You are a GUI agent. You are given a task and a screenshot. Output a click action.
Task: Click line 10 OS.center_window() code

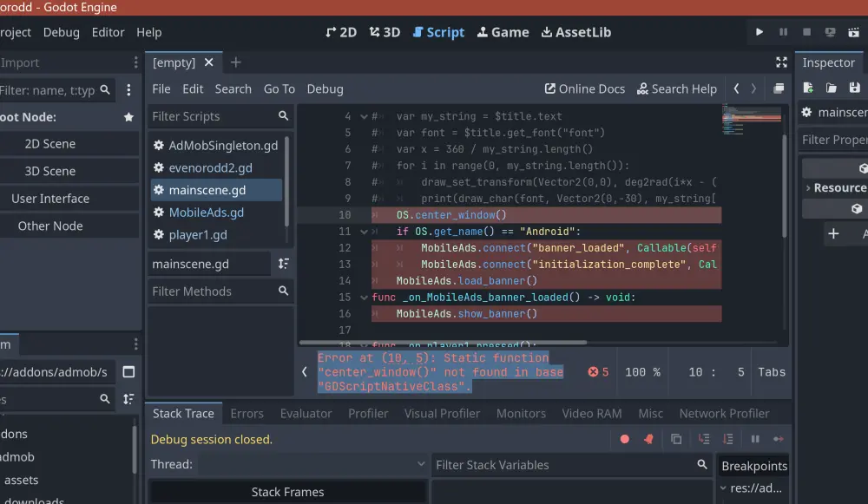pyautogui.click(x=451, y=214)
